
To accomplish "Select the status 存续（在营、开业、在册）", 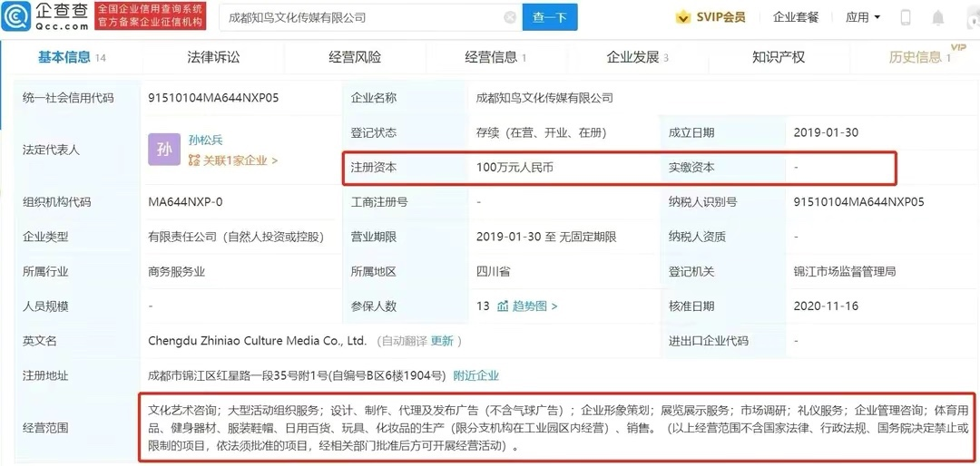I will pyautogui.click(x=541, y=132).
